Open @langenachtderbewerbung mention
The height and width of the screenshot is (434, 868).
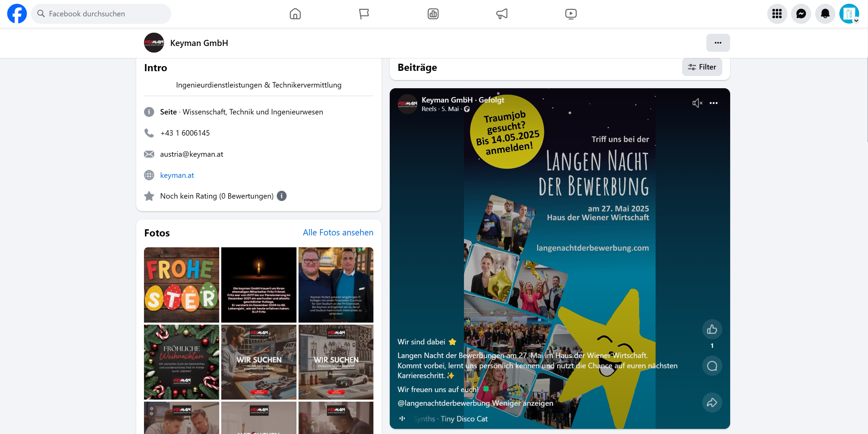(x=444, y=403)
